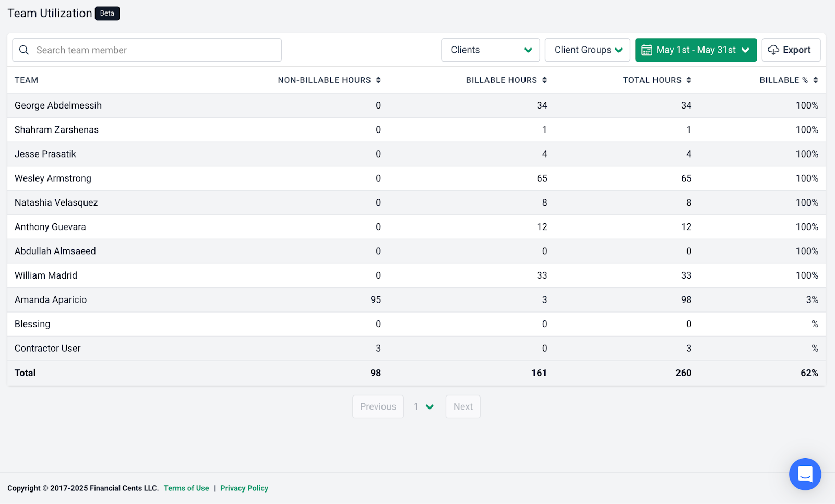
Task: Click the total 161 billable hours value
Action: coord(539,373)
